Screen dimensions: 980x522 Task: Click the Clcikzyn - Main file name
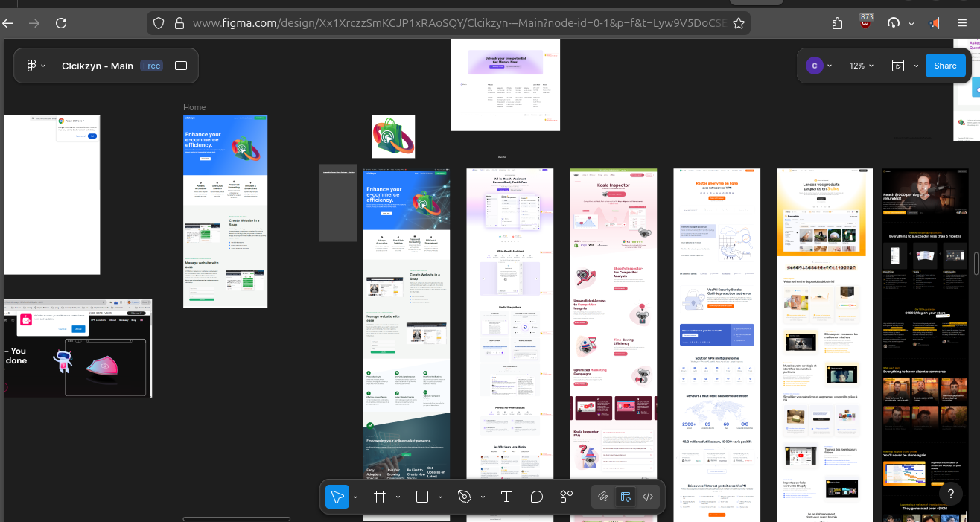98,66
